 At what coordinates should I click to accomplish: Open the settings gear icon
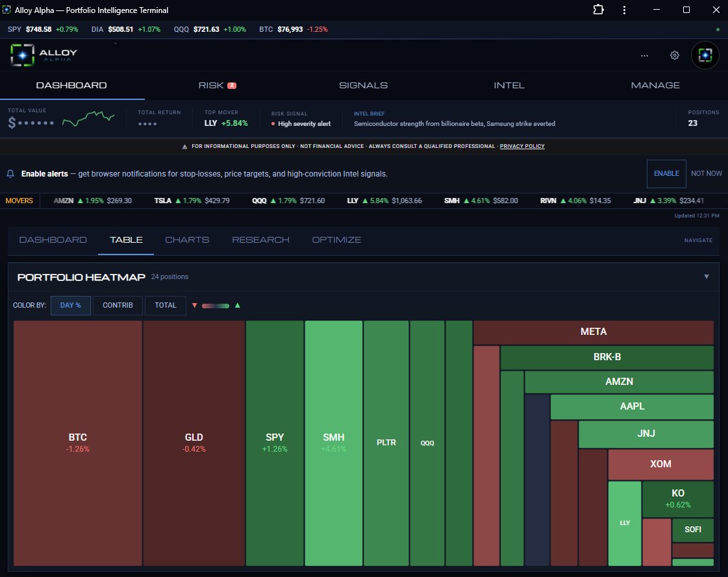point(675,55)
